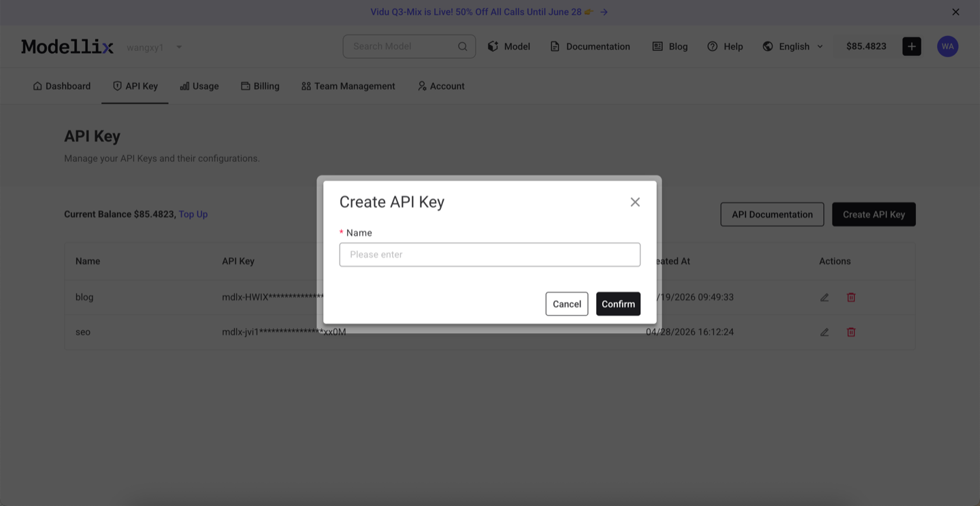Click the Blog newspaper icon
The width and height of the screenshot is (980, 506).
point(657,46)
